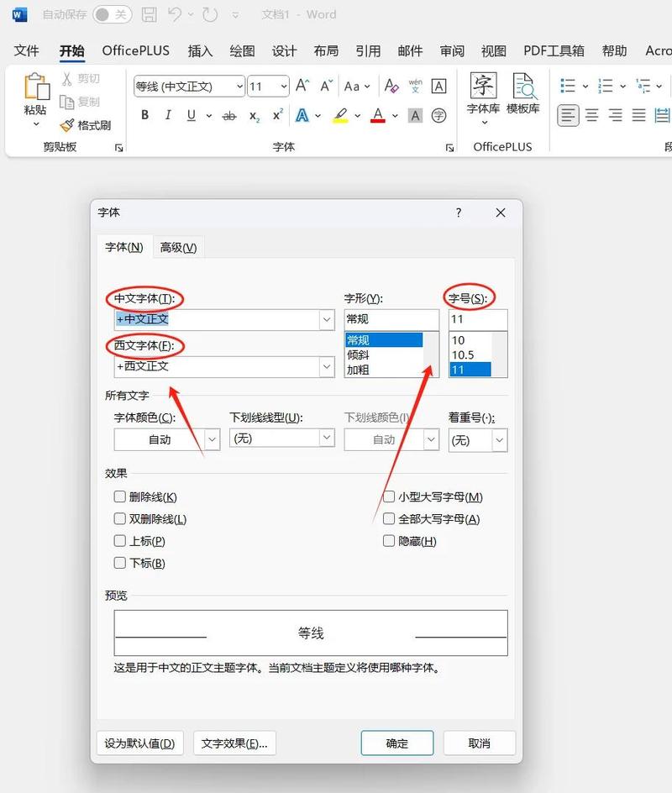Viewport: 672px width, 793px height.
Task: Open the OfficePLUS 字体库 font library
Action: coord(483,97)
